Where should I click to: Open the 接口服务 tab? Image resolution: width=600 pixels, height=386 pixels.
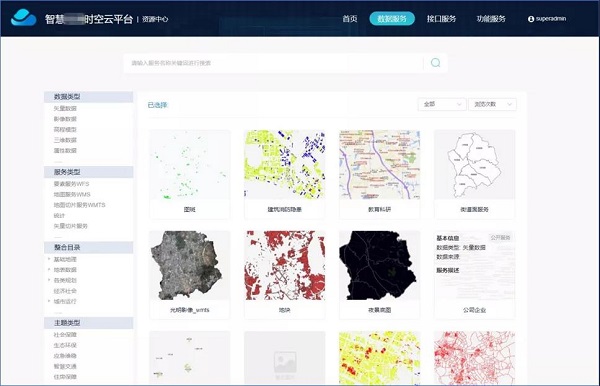(x=441, y=18)
